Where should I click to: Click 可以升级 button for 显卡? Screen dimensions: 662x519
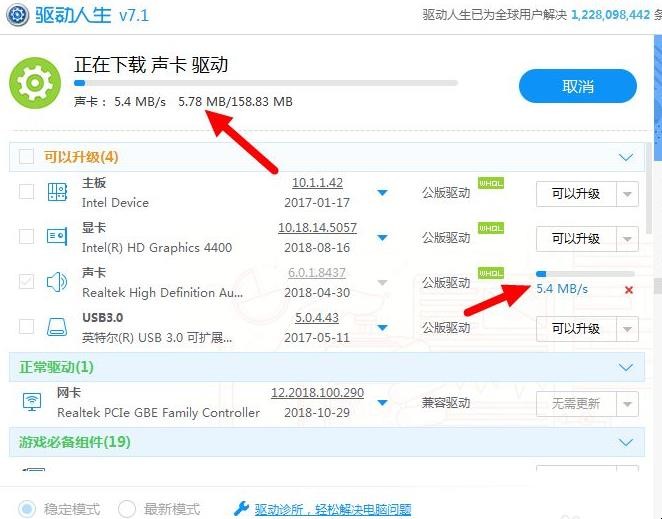click(x=576, y=239)
